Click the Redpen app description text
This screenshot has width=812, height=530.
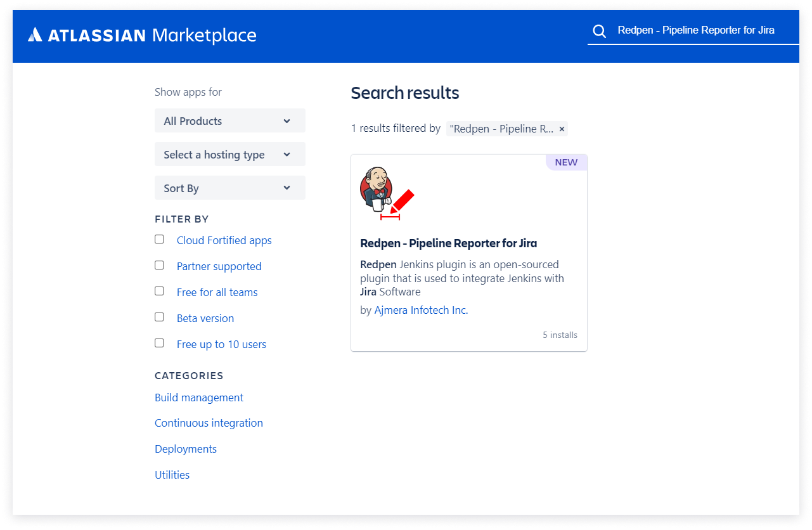[462, 278]
